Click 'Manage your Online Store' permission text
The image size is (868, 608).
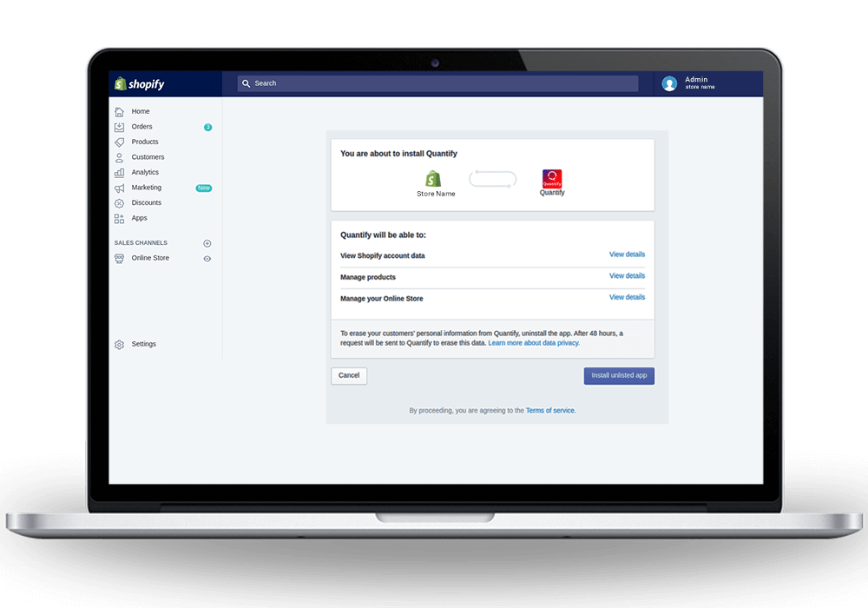coord(381,299)
